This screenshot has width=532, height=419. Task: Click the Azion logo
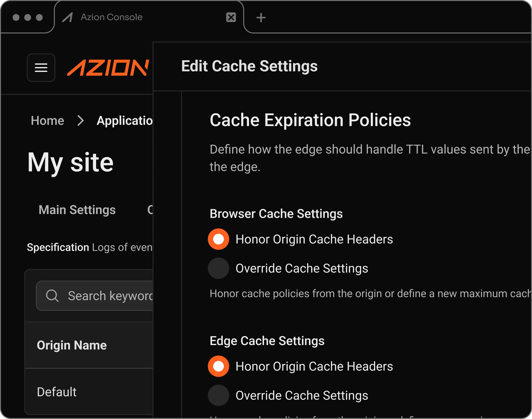[x=108, y=68]
